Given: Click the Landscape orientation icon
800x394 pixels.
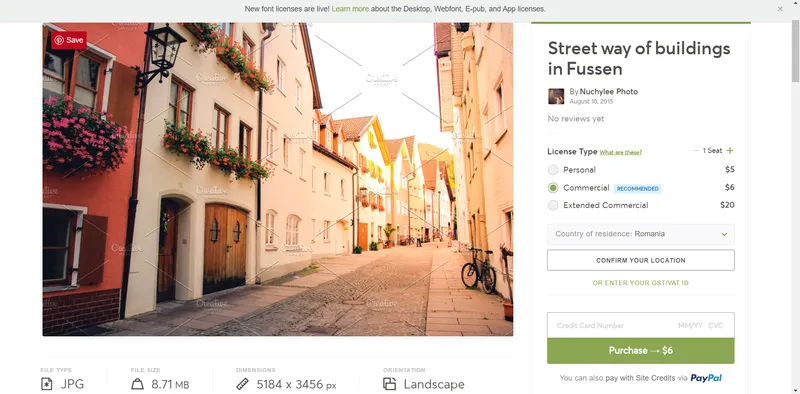Looking at the screenshot, I should 390,384.
